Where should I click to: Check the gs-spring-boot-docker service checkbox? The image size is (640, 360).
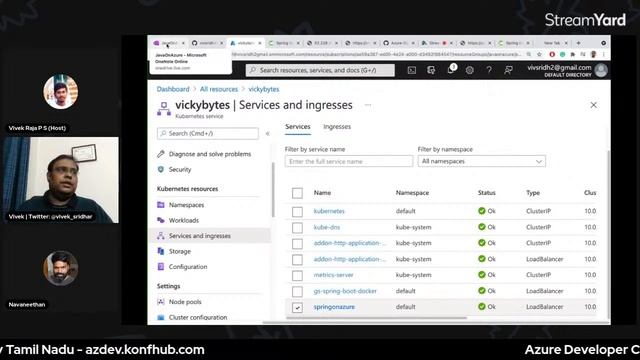click(297, 291)
